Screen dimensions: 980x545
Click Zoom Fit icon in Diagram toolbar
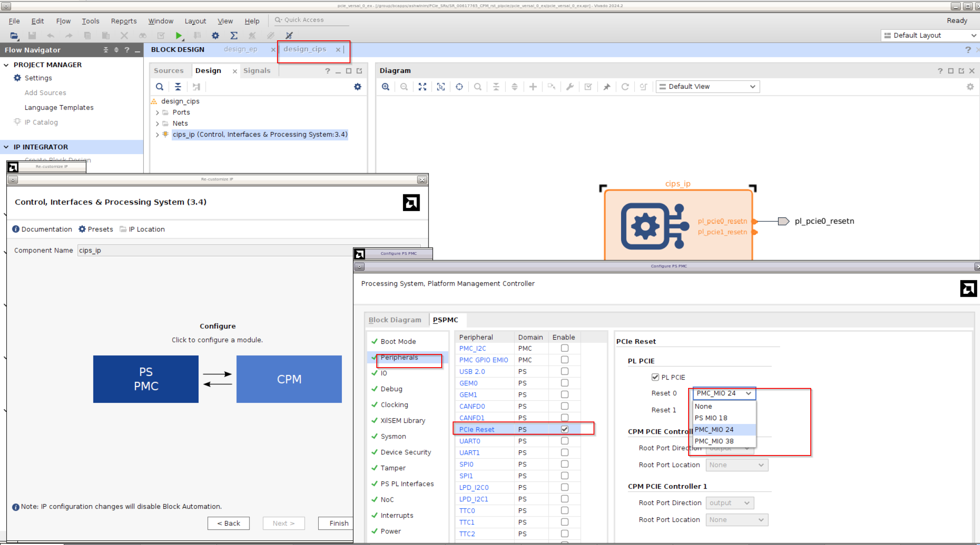[x=423, y=87]
